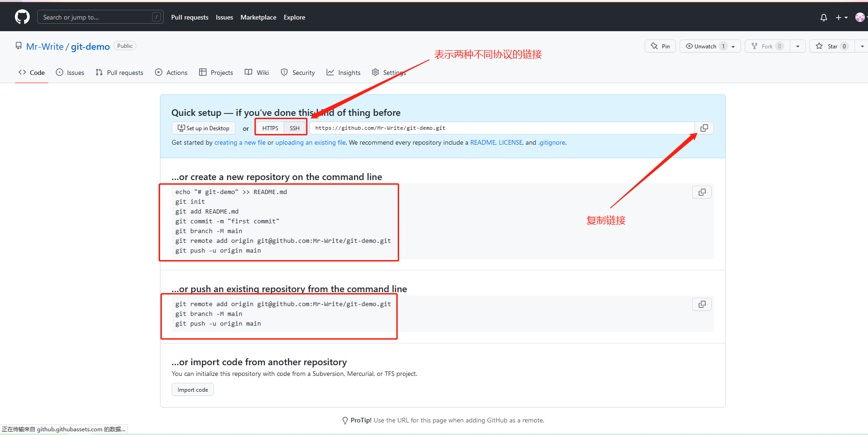Click the Star count badge

(844, 46)
